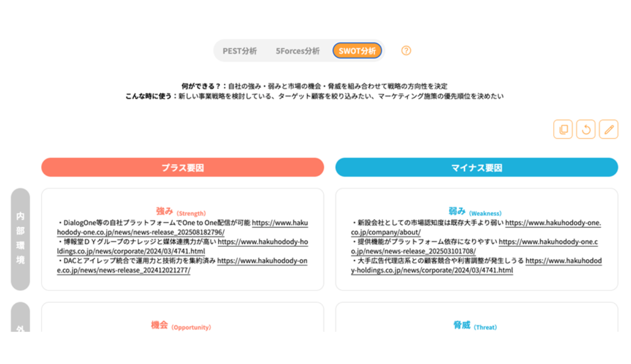Open the holdings 4741.html link under 強み
Viewport: 631px width, 364px height.
(262, 242)
